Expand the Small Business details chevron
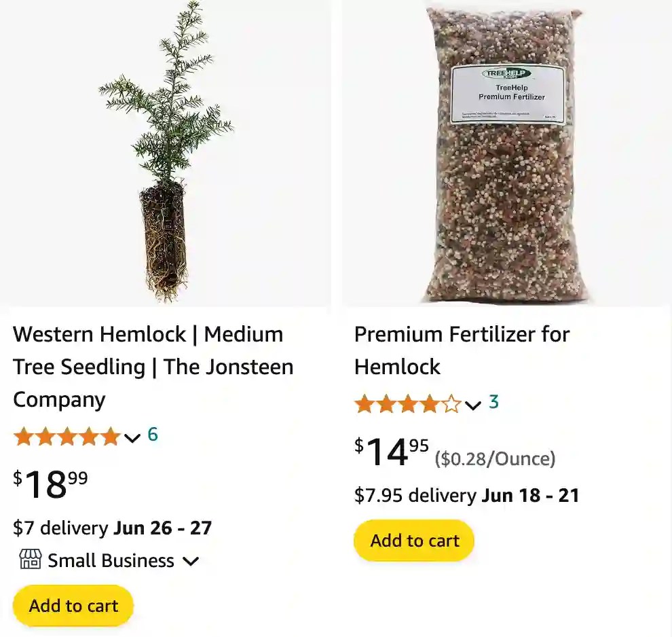Viewport: 672px width, 637px height. point(191,561)
